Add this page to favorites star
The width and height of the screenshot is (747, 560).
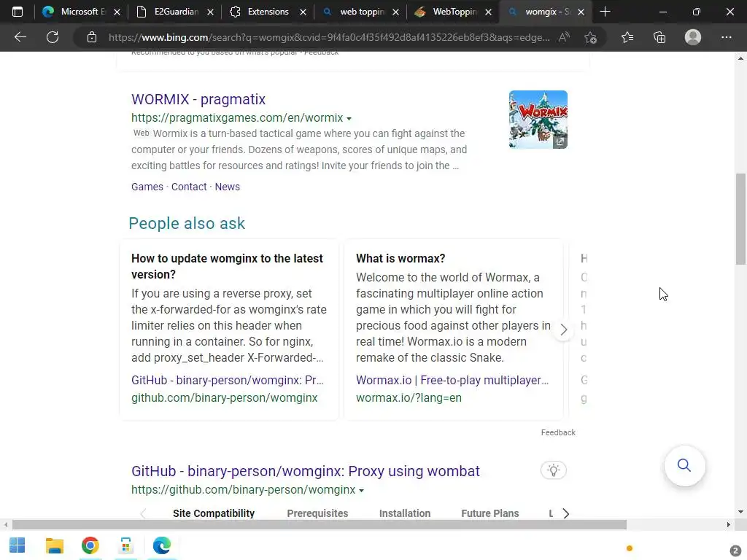tap(591, 37)
